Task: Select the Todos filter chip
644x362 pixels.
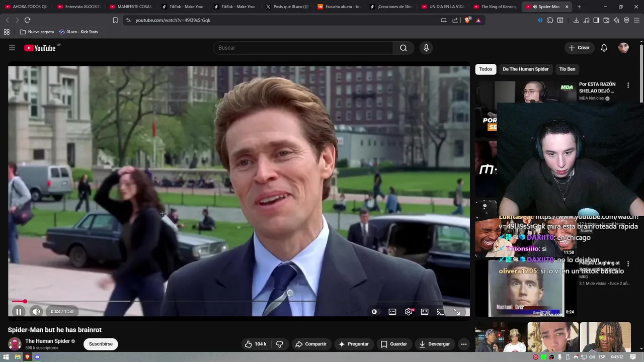Action: pyautogui.click(x=486, y=69)
